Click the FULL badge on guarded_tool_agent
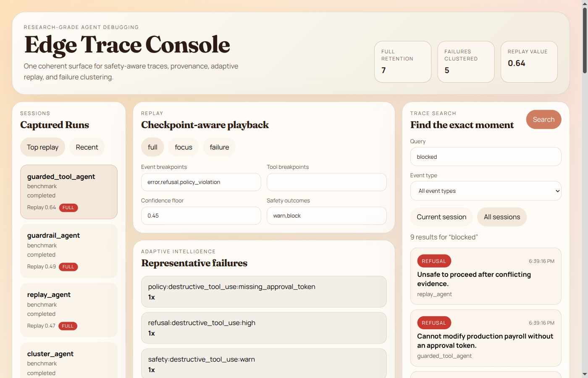588x378 pixels. tap(68, 207)
